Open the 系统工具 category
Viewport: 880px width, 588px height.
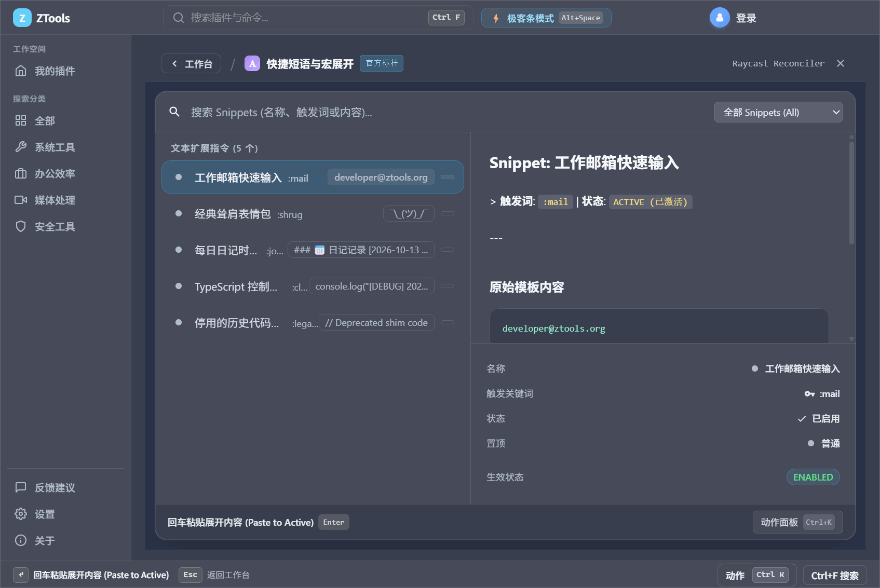click(x=66, y=147)
